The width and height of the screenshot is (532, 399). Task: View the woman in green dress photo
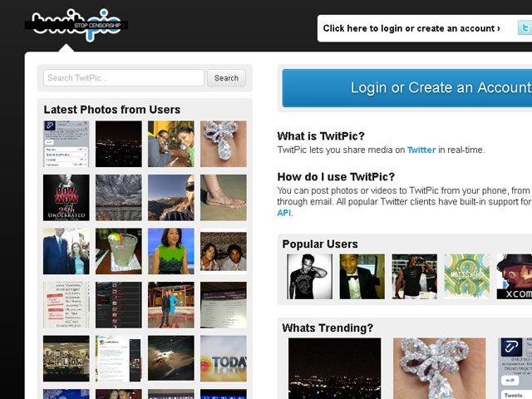pos(171,251)
